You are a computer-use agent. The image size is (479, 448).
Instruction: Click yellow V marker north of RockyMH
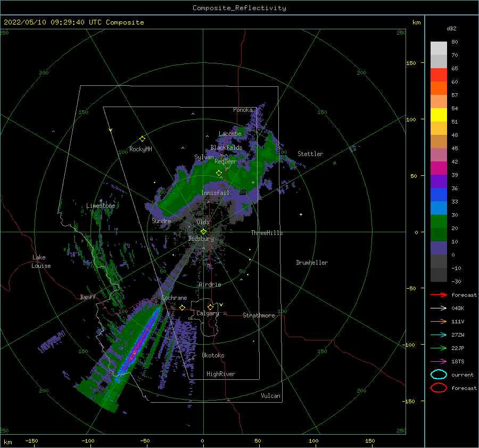pyautogui.click(x=111, y=130)
